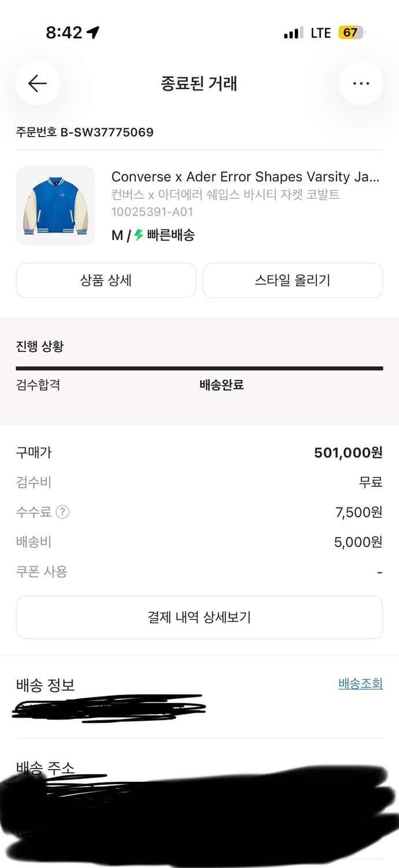Open the 배송조회 shipment tracking link
The height and width of the screenshot is (868, 399).
point(361,683)
